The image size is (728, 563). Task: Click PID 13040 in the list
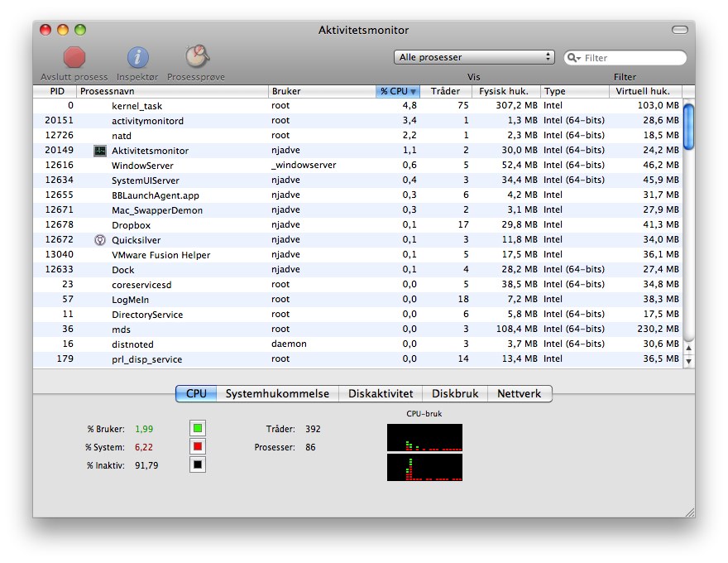click(59, 254)
